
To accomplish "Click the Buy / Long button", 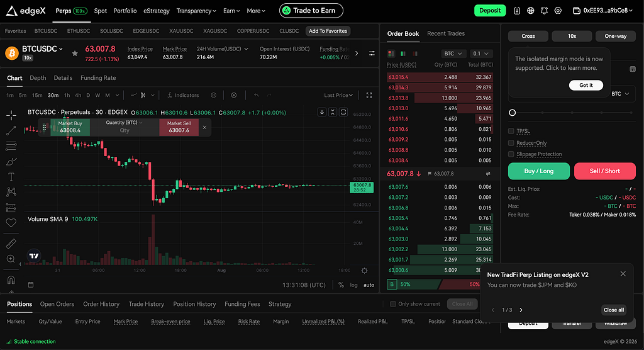I will click(x=539, y=171).
